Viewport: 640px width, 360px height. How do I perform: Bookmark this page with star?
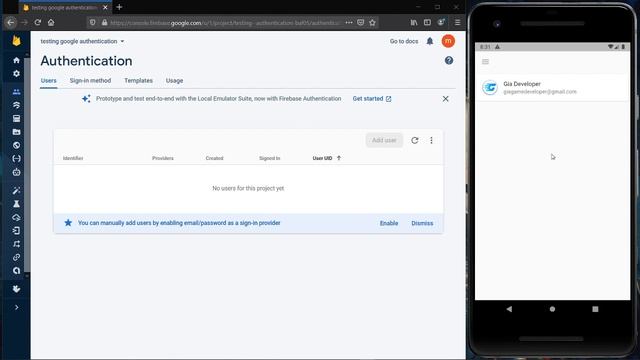372,23
